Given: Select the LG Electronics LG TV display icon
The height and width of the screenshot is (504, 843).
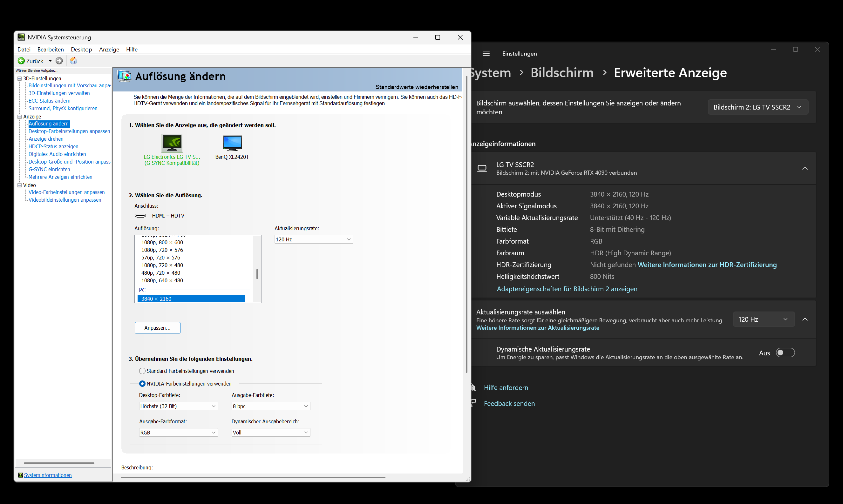Looking at the screenshot, I should 172,143.
